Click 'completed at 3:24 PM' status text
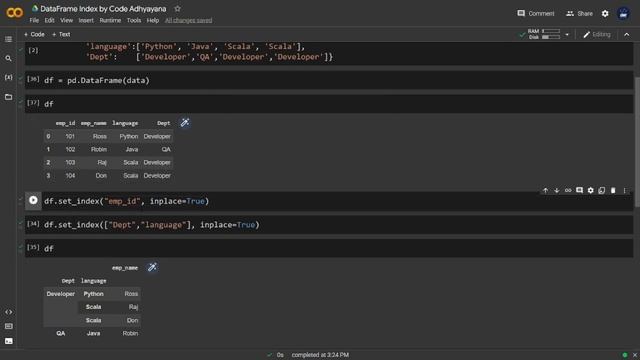This screenshot has width=640, height=360. coord(320,355)
